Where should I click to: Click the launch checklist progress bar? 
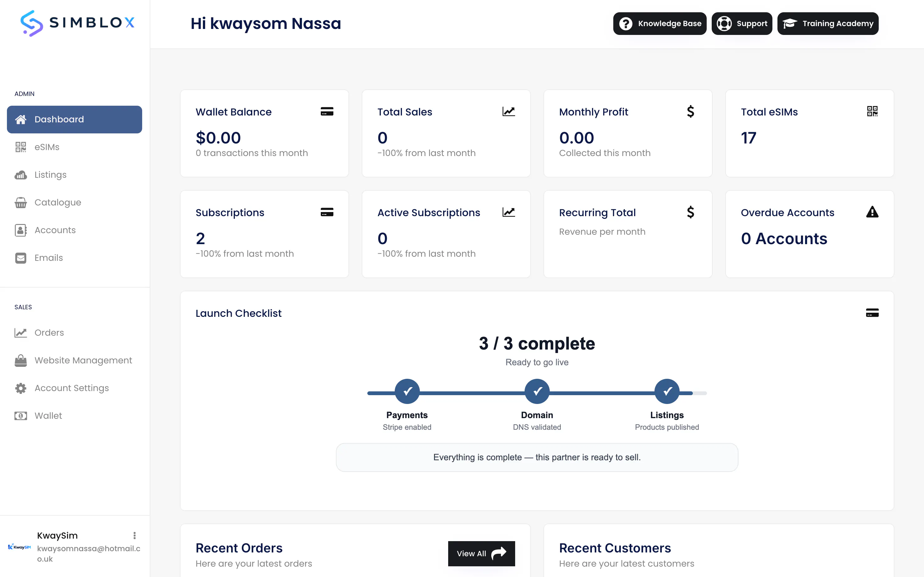(x=537, y=393)
